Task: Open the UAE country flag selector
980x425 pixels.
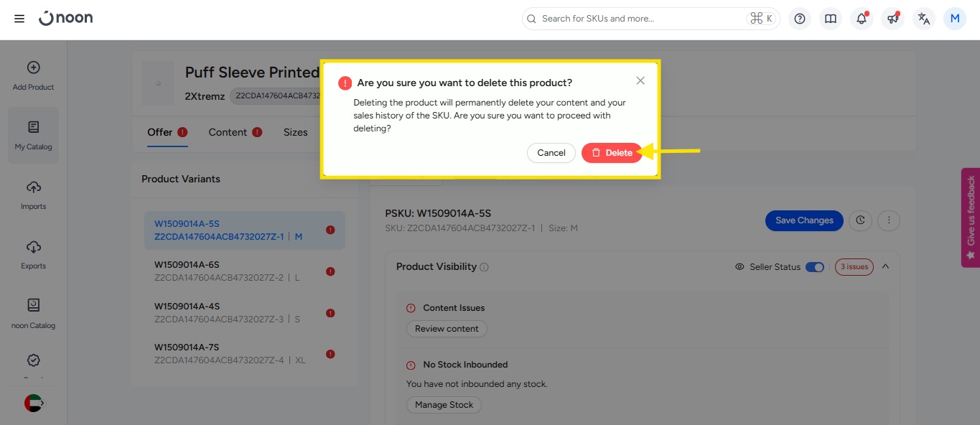Action: click(x=34, y=403)
